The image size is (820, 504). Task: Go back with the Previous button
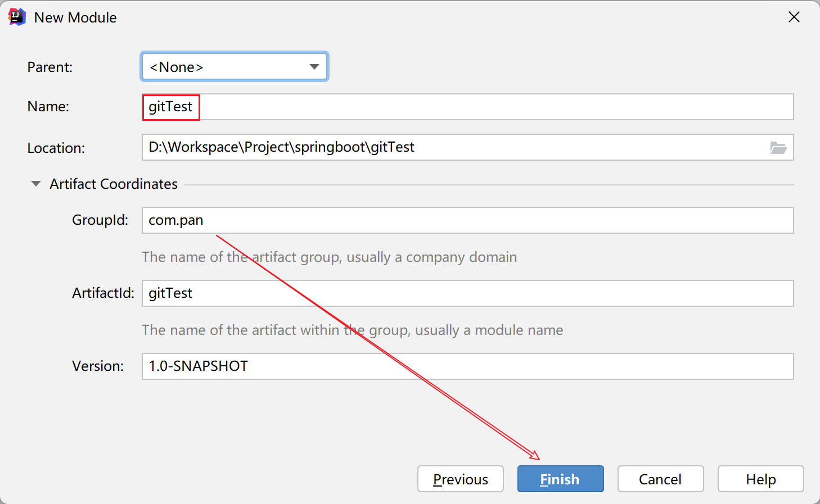[x=460, y=479]
